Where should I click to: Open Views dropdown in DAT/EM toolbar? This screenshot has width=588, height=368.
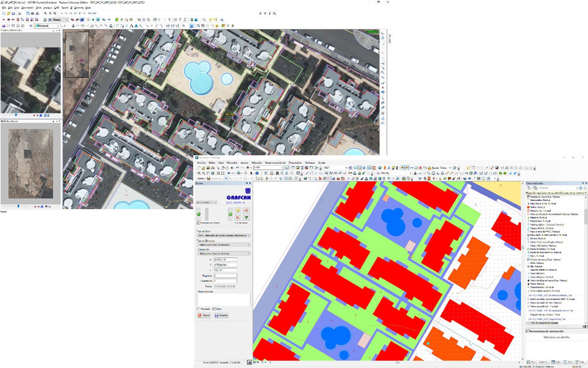tap(60, 20)
